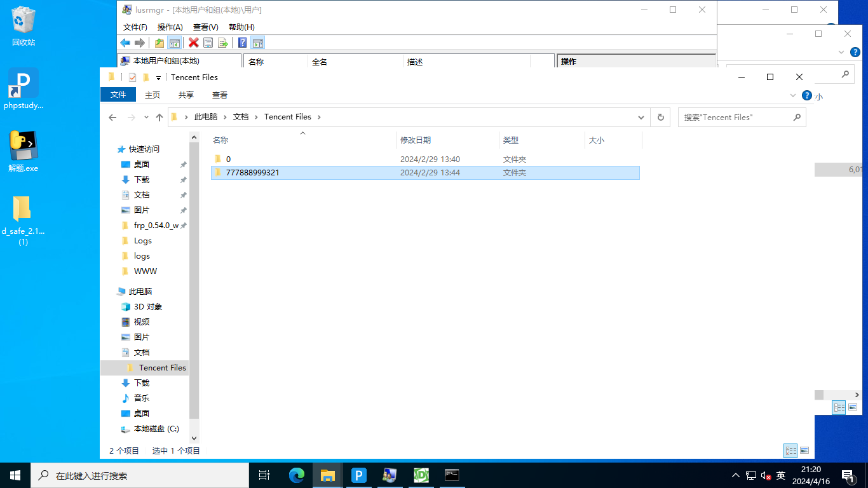Click the green D-Safe icon on taskbar

pos(421,475)
